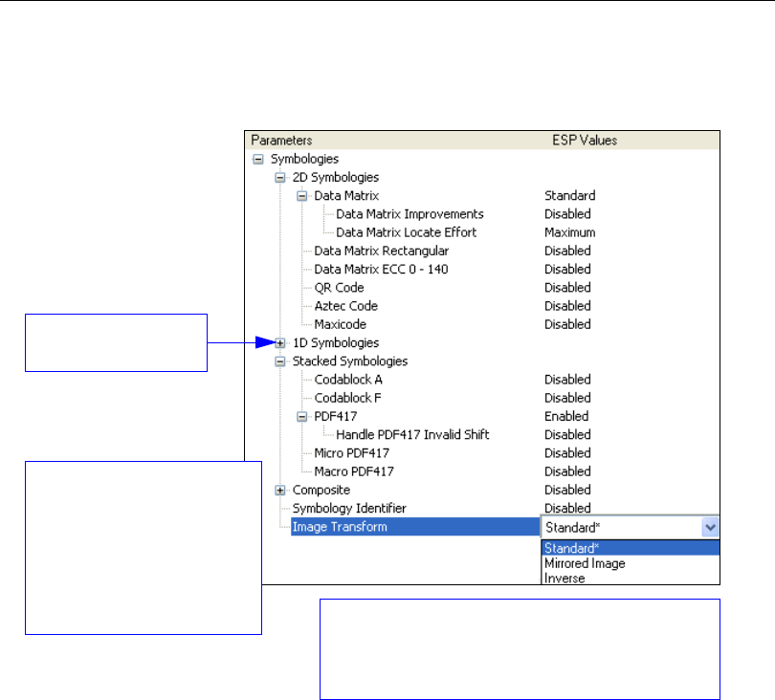Select the QR Code parameter

point(339,288)
